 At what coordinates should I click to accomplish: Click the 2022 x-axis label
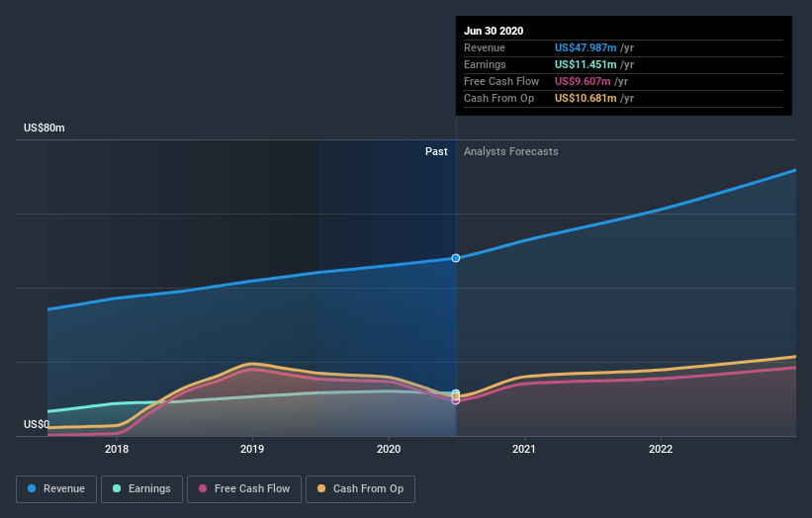[661, 449]
